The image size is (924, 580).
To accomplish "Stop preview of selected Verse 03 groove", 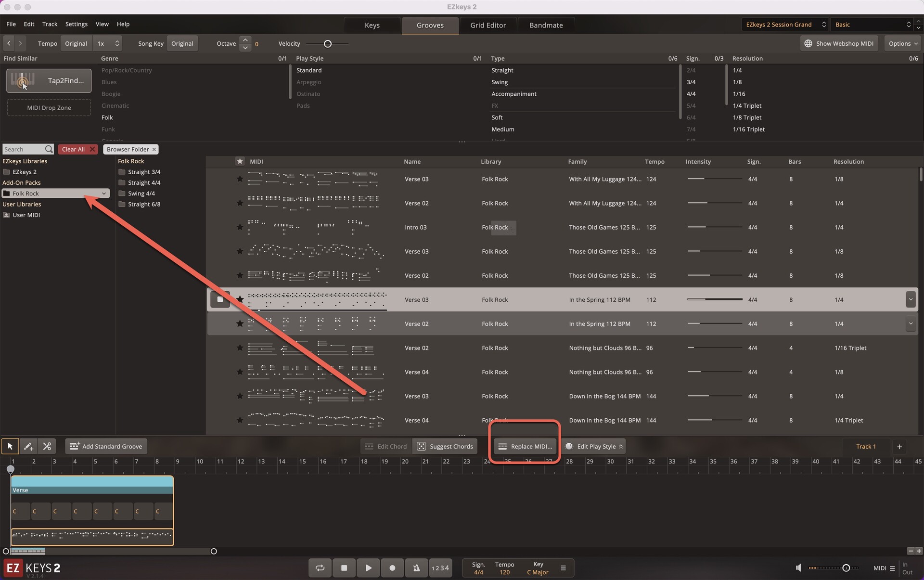I will (220, 299).
